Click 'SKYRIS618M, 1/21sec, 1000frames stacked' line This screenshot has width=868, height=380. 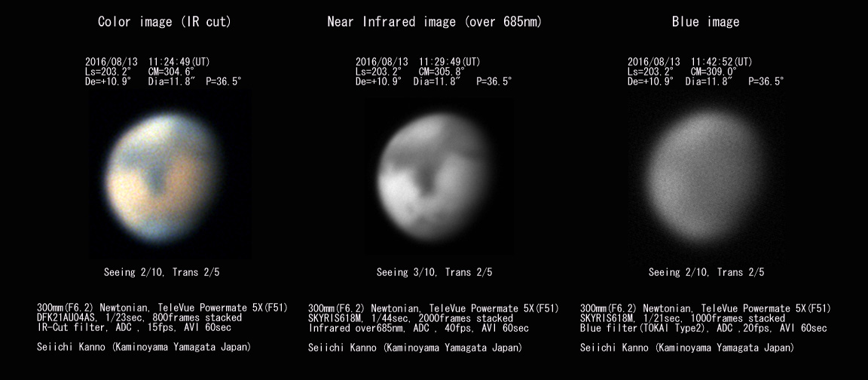coord(683,318)
